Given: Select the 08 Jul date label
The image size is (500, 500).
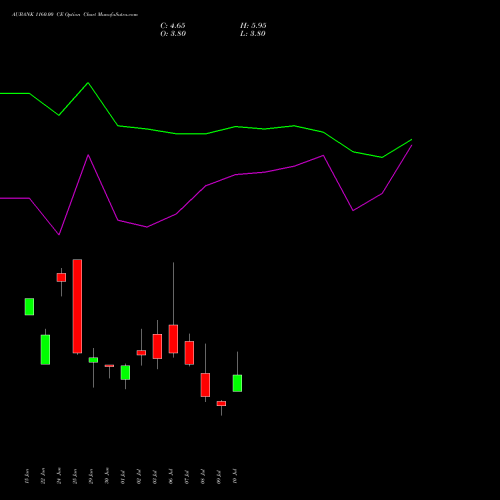Looking at the screenshot, I should pos(203,477).
